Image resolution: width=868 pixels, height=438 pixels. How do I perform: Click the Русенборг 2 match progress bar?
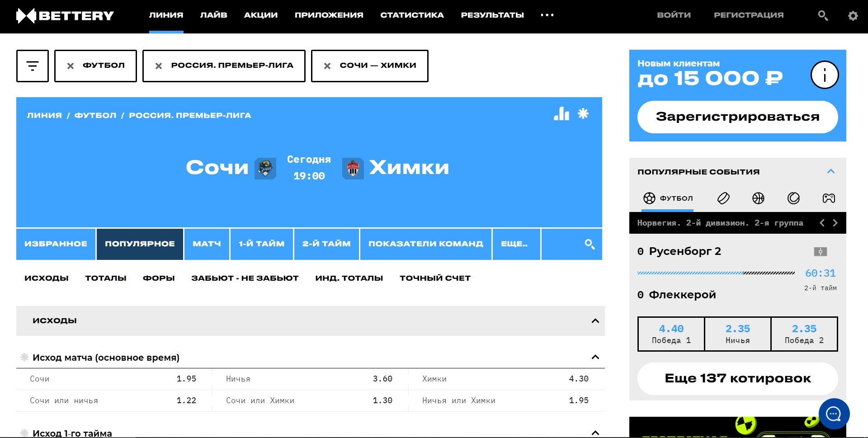(x=716, y=273)
